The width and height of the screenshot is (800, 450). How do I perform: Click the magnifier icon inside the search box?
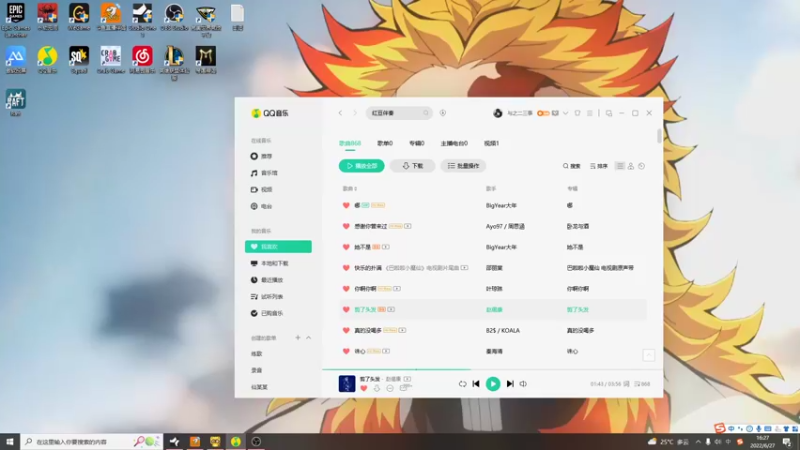(x=426, y=113)
